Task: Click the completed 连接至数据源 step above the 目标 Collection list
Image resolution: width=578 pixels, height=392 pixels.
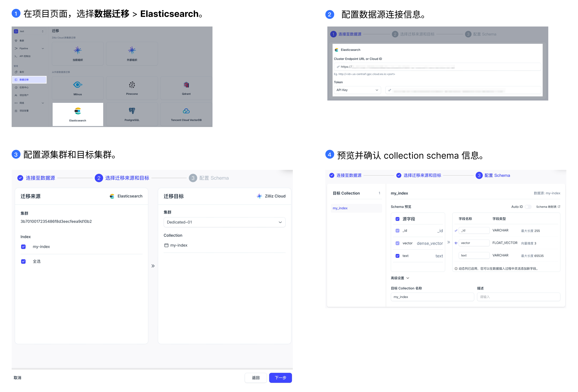Action: point(345,175)
